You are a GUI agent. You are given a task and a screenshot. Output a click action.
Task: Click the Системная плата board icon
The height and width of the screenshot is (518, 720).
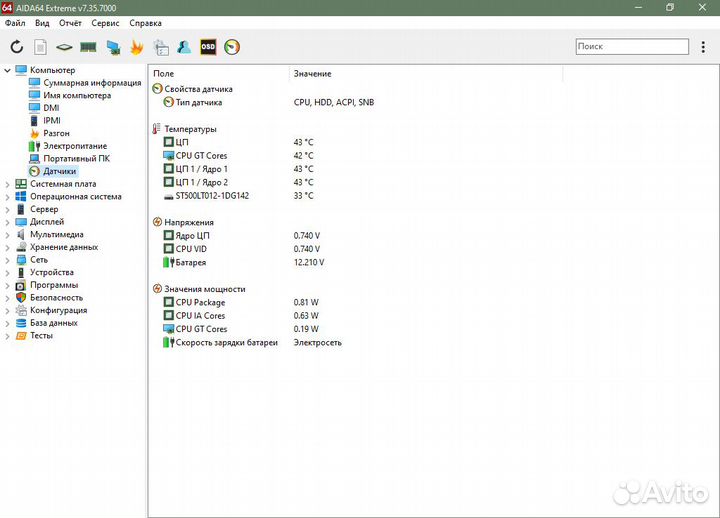[21, 184]
